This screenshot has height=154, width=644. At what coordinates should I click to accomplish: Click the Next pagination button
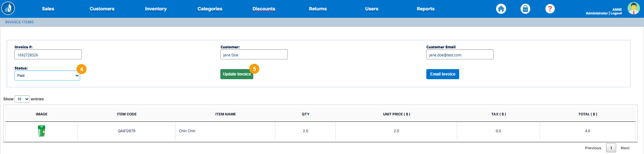click(625, 148)
